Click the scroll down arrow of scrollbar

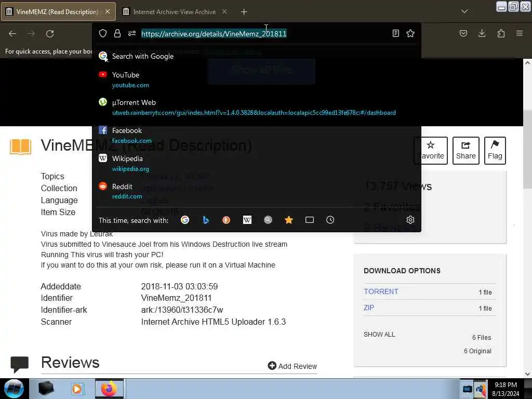point(527,374)
